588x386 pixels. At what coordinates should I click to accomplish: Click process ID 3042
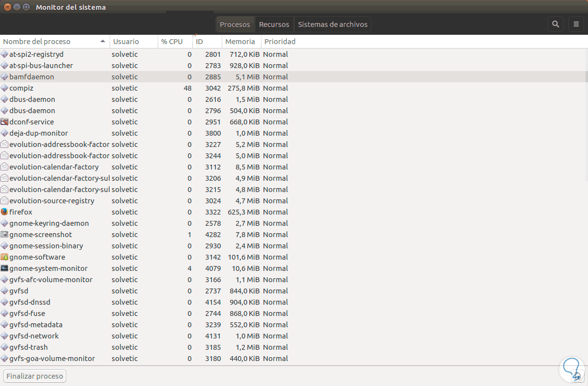(x=213, y=88)
